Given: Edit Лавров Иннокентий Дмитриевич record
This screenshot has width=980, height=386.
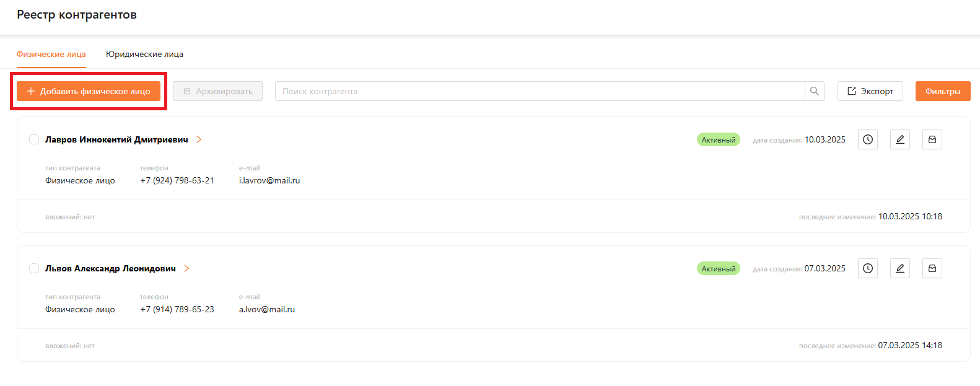Looking at the screenshot, I should pos(899,139).
